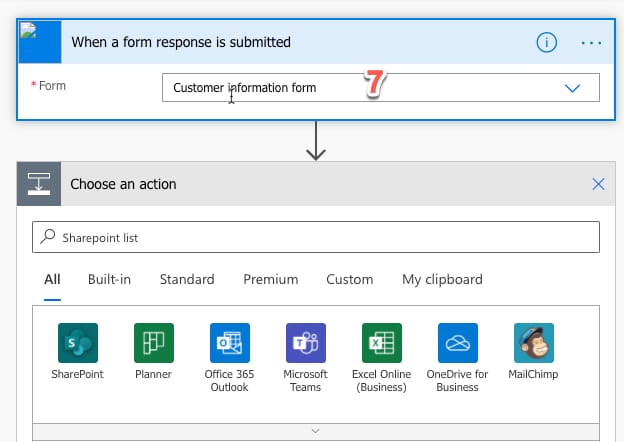Choose the OneDrive for Business connector
This screenshot has height=442, width=624.
pos(458,343)
